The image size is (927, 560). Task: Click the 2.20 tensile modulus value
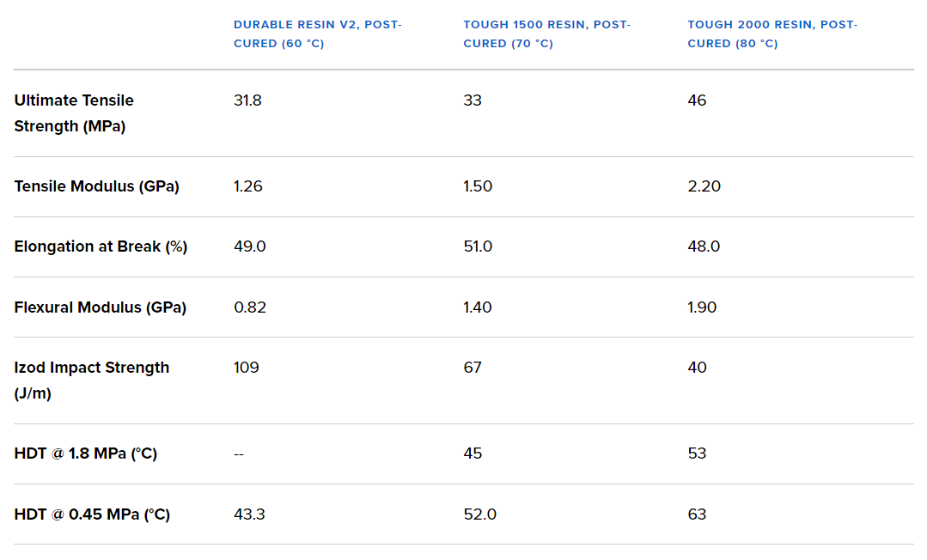pos(704,186)
